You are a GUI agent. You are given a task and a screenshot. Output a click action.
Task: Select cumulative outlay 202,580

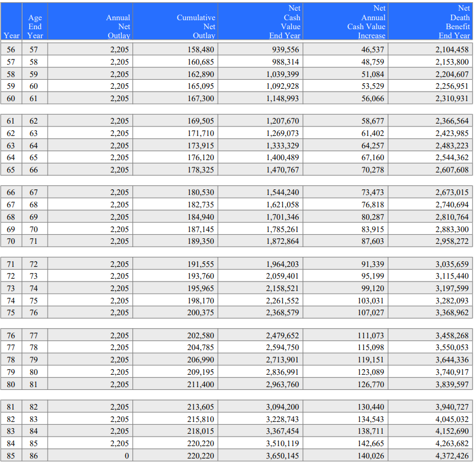tap(200, 335)
